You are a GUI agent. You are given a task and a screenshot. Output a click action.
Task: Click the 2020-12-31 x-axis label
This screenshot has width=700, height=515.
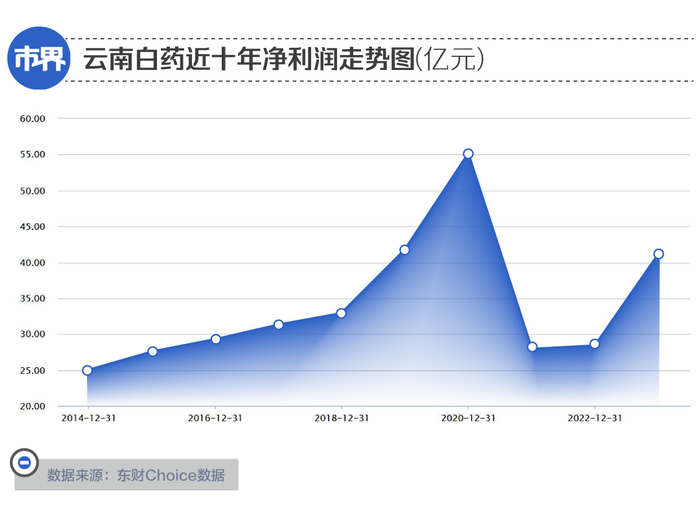(x=468, y=418)
